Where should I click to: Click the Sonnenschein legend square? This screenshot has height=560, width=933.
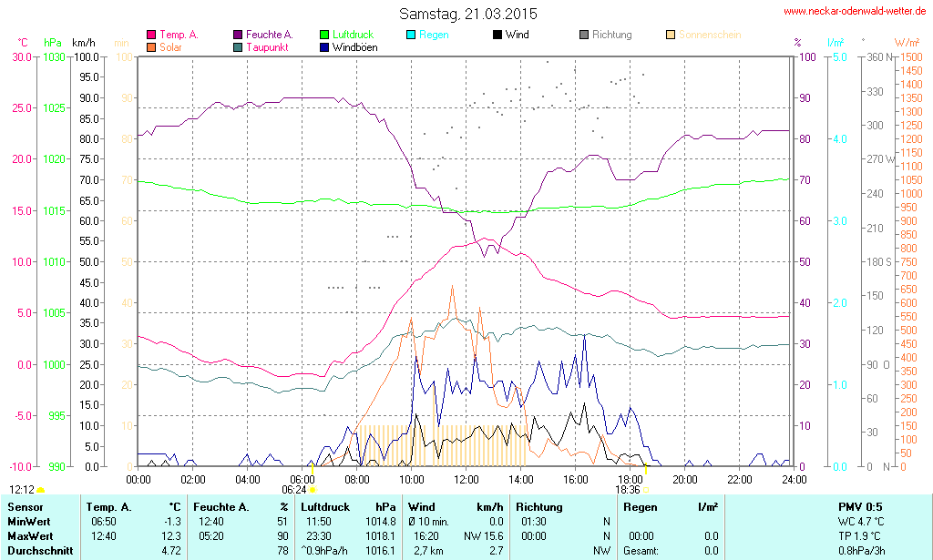[671, 35]
